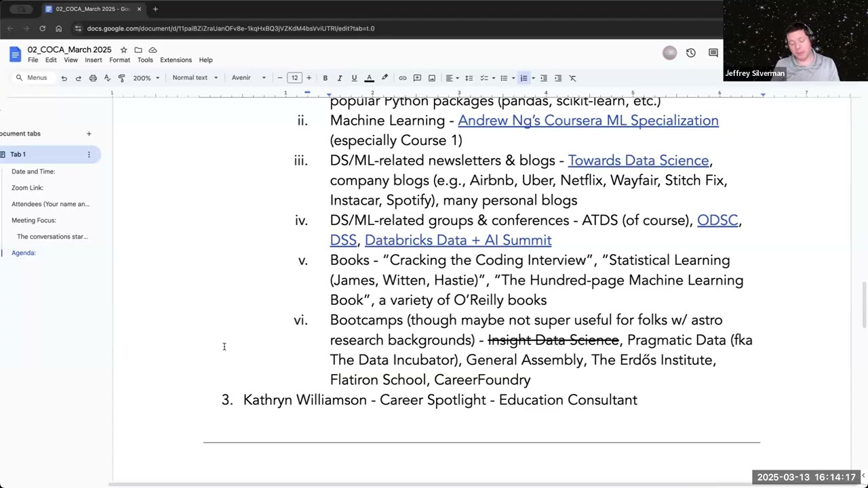Open the Tools menu
Image resolution: width=868 pixels, height=488 pixels.
click(145, 60)
